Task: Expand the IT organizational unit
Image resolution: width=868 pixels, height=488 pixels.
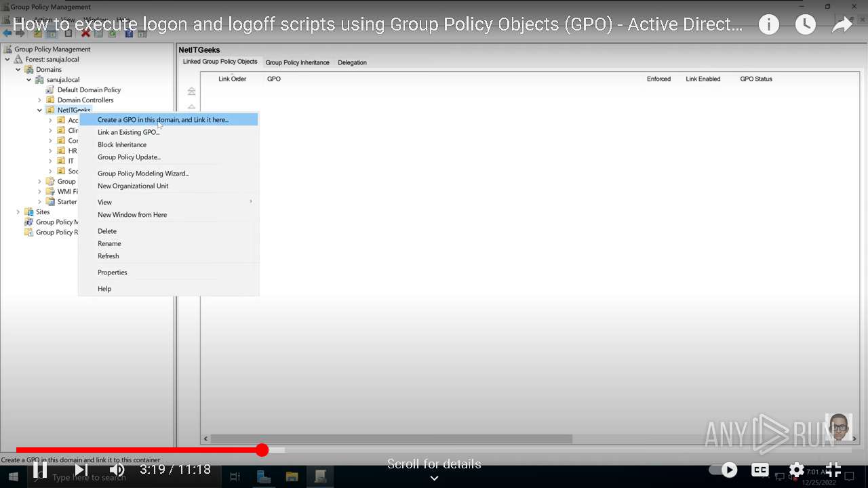Action: pyautogui.click(x=51, y=161)
